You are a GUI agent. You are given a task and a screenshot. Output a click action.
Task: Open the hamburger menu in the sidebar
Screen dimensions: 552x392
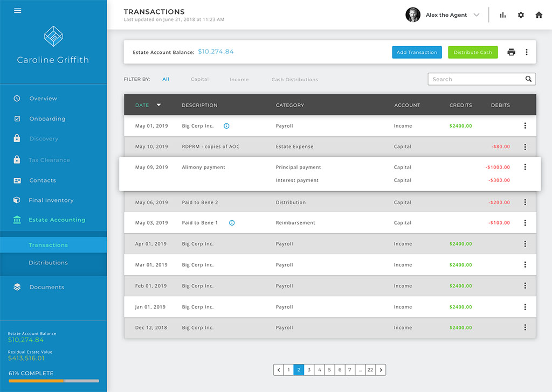18,11
